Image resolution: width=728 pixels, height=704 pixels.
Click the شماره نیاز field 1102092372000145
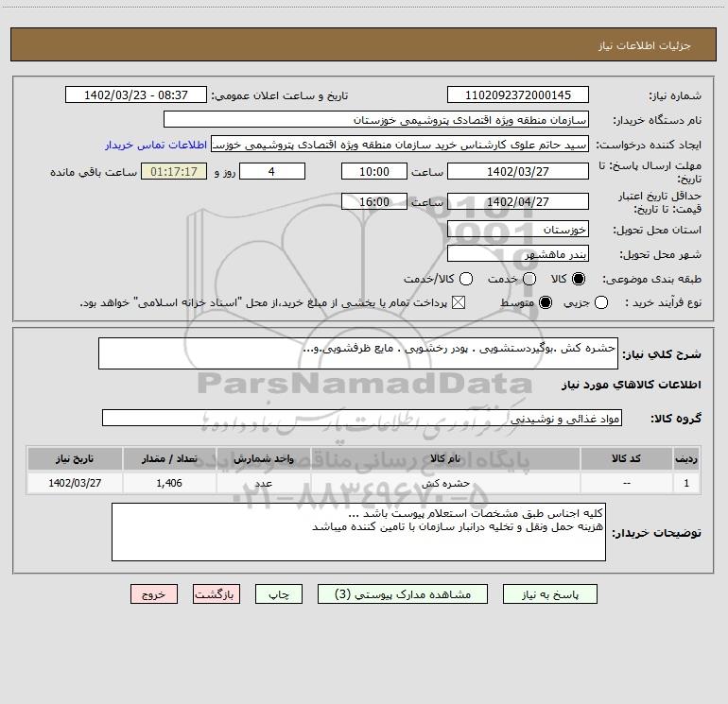518,95
